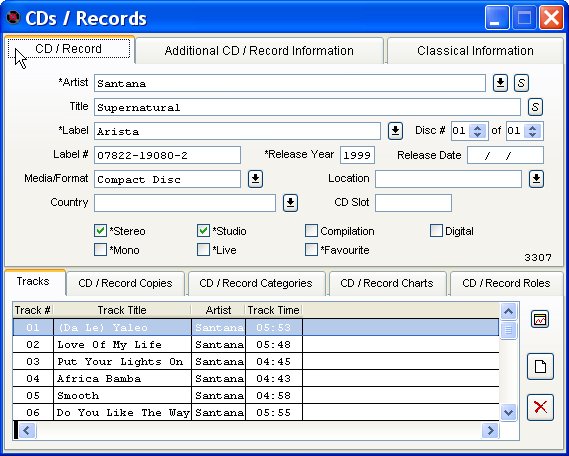This screenshot has height=456, width=569.
Task: Open the Location lookup arrow button
Action: (x=536, y=179)
